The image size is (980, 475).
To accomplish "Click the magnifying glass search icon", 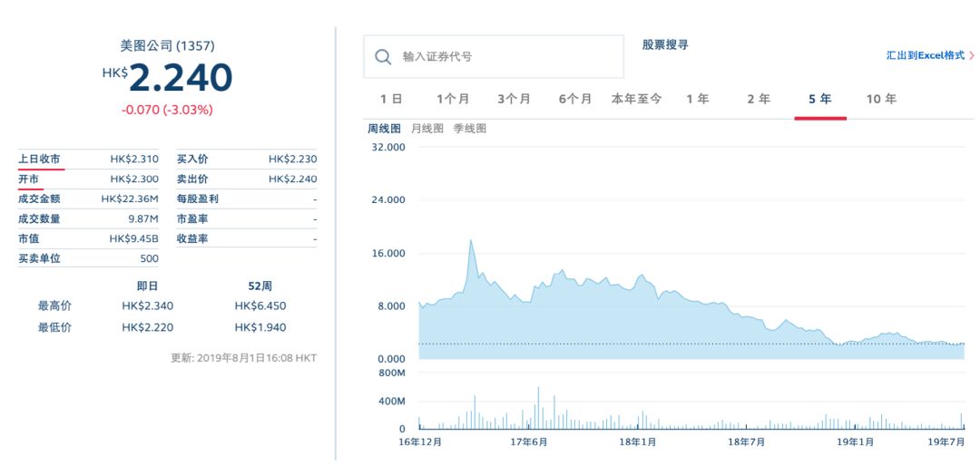I will pyautogui.click(x=382, y=57).
